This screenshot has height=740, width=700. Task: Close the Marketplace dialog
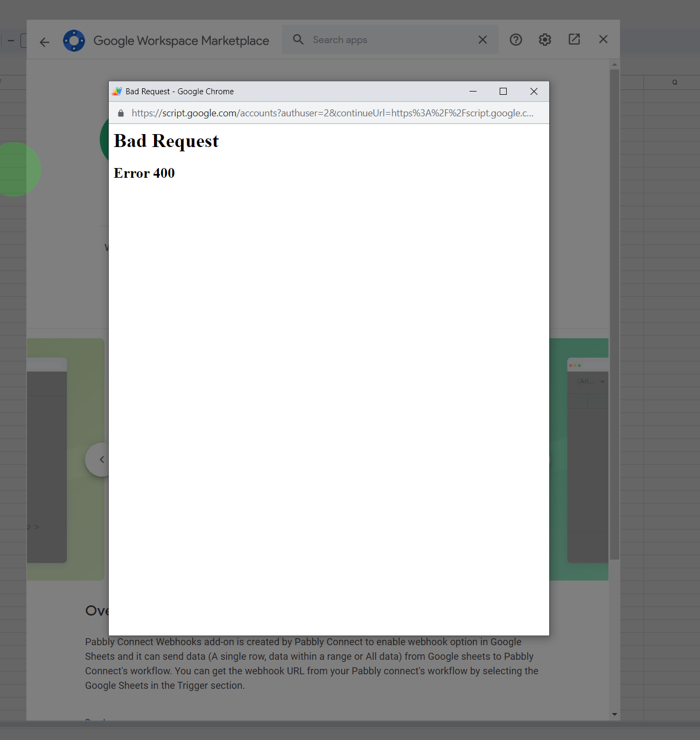point(603,39)
